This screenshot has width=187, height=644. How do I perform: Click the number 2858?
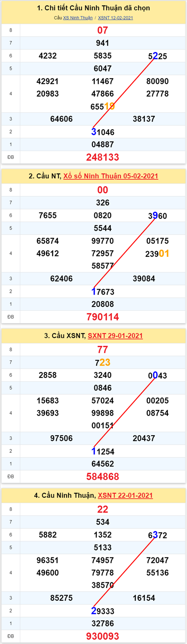click(x=48, y=375)
